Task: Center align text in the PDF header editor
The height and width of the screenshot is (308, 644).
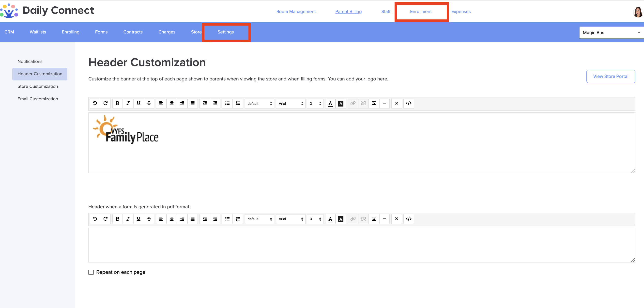Action: [x=171, y=219]
